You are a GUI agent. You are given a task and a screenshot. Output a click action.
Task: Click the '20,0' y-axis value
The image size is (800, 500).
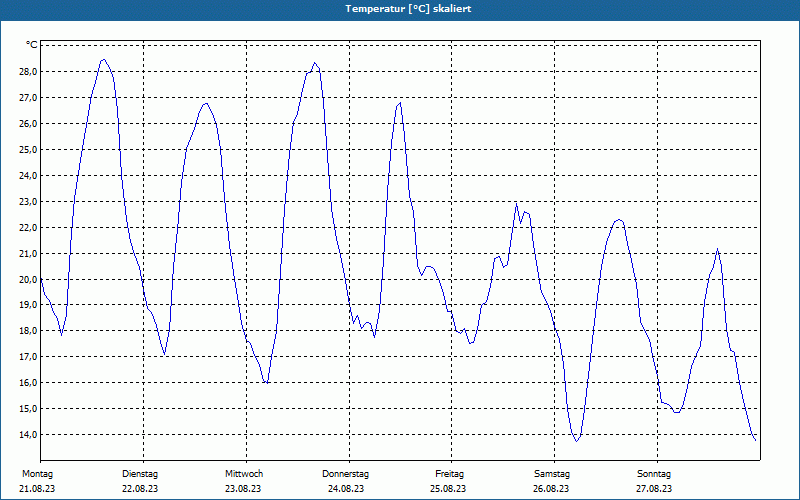28,280
